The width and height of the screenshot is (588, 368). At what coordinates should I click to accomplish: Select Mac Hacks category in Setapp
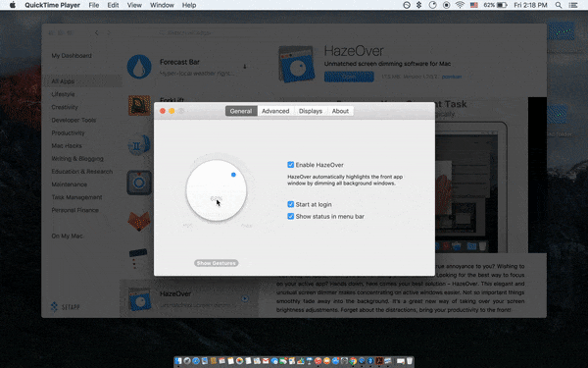click(67, 145)
